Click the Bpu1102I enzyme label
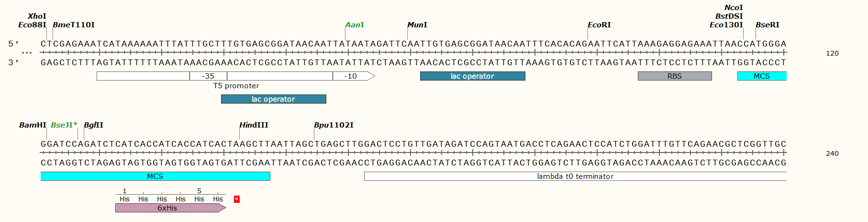Screen dimensions: 868x222 coord(334,125)
